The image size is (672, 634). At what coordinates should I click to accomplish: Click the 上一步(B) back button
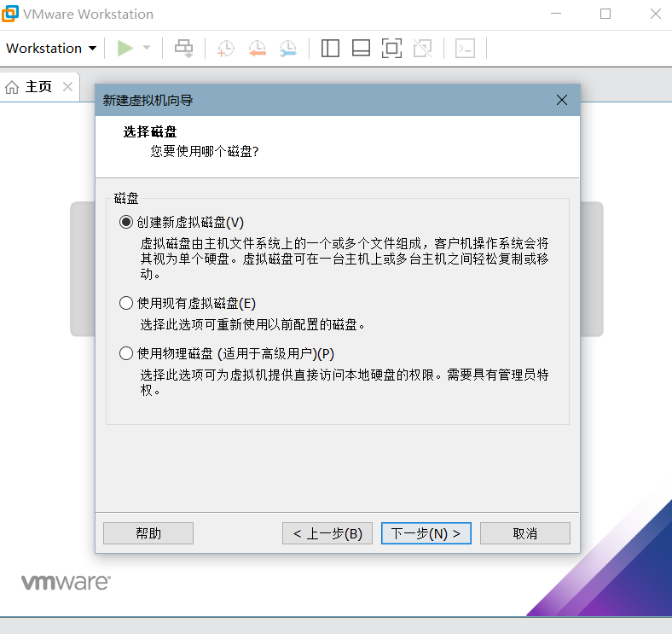pyautogui.click(x=327, y=533)
